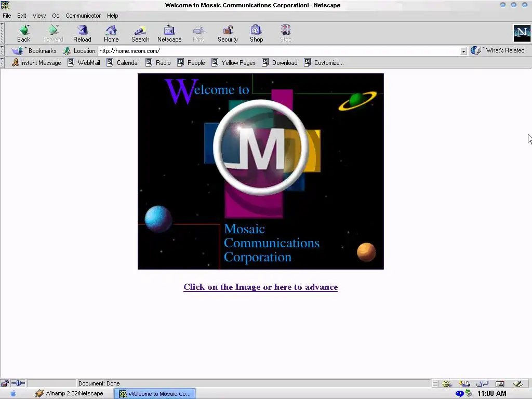532x399 pixels.
Task: Click the Netscape N logo throbber
Action: point(522,33)
